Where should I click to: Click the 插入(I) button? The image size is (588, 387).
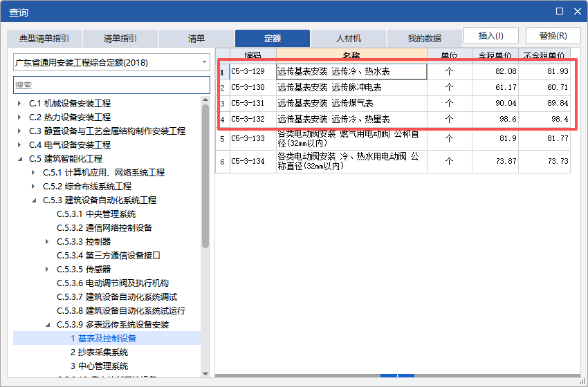click(x=490, y=36)
